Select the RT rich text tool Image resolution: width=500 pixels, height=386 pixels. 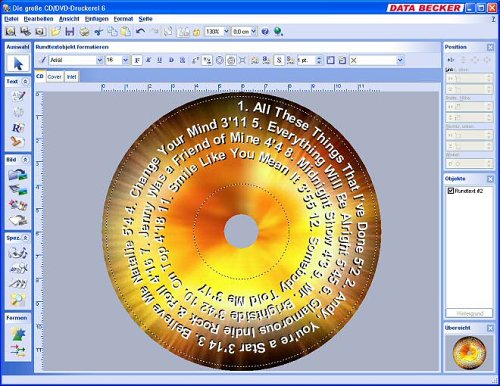click(18, 128)
